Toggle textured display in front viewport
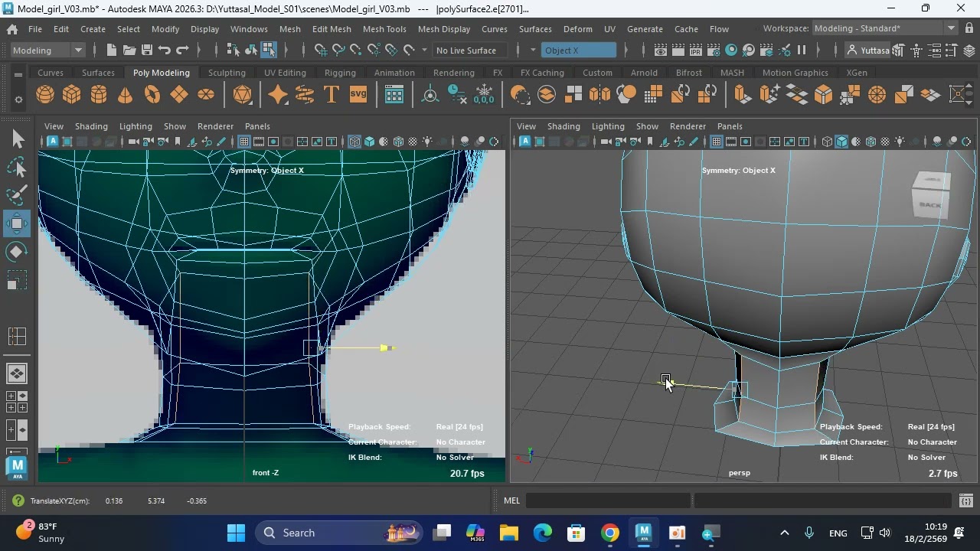Image resolution: width=980 pixels, height=551 pixels. point(413,142)
